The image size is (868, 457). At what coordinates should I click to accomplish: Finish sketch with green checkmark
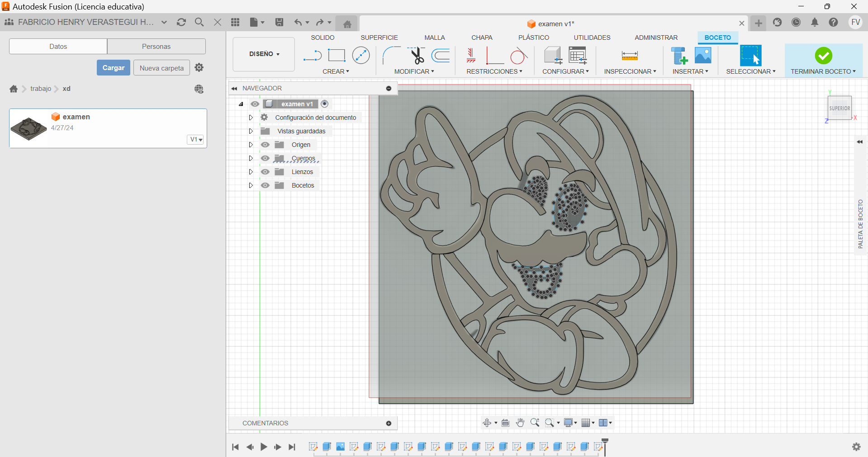(823, 56)
